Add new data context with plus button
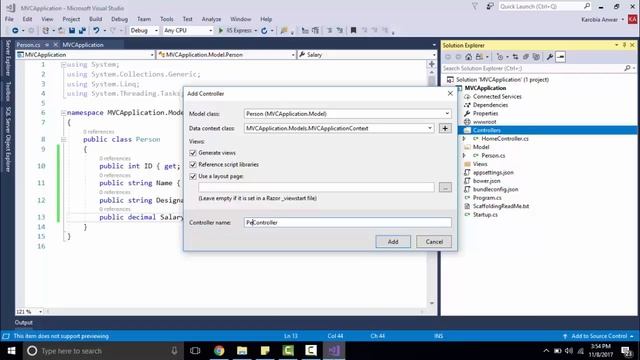The width and height of the screenshot is (640, 360). 445,128
